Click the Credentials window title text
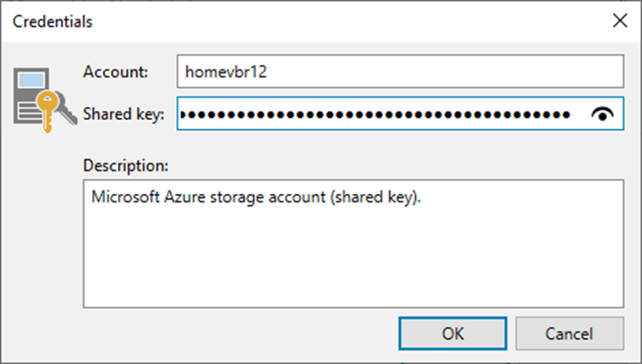This screenshot has height=364, width=642. click(53, 21)
